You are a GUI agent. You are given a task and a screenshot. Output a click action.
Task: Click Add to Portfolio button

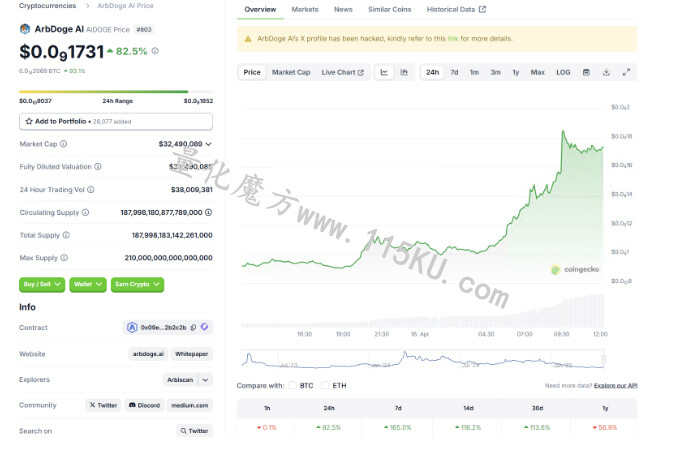pyautogui.click(x=116, y=122)
